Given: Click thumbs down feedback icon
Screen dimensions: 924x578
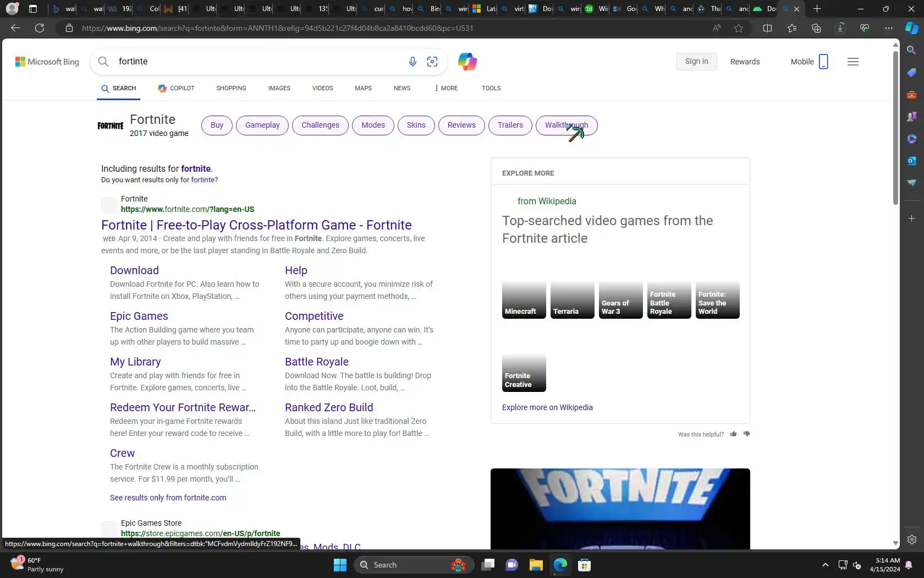Looking at the screenshot, I should click(747, 434).
